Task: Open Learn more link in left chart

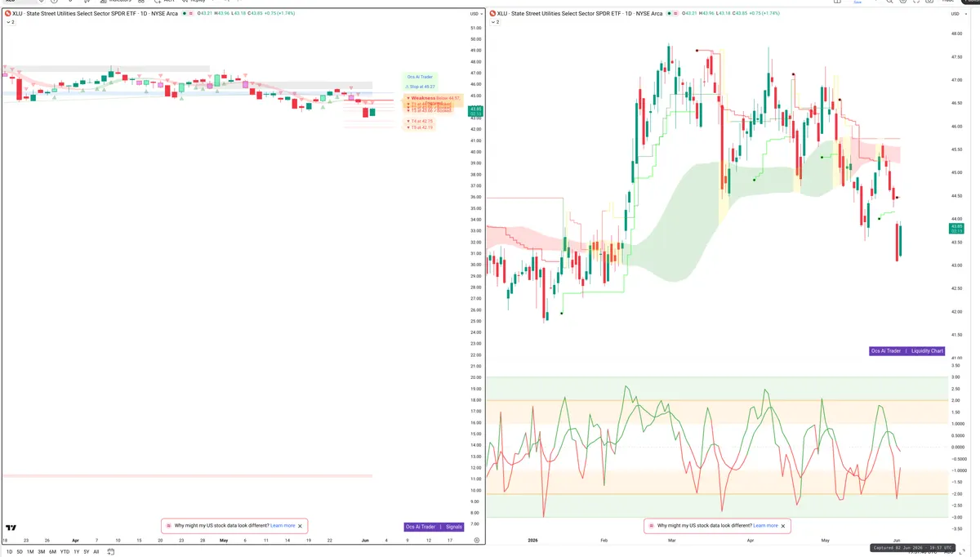Action: pyautogui.click(x=283, y=526)
